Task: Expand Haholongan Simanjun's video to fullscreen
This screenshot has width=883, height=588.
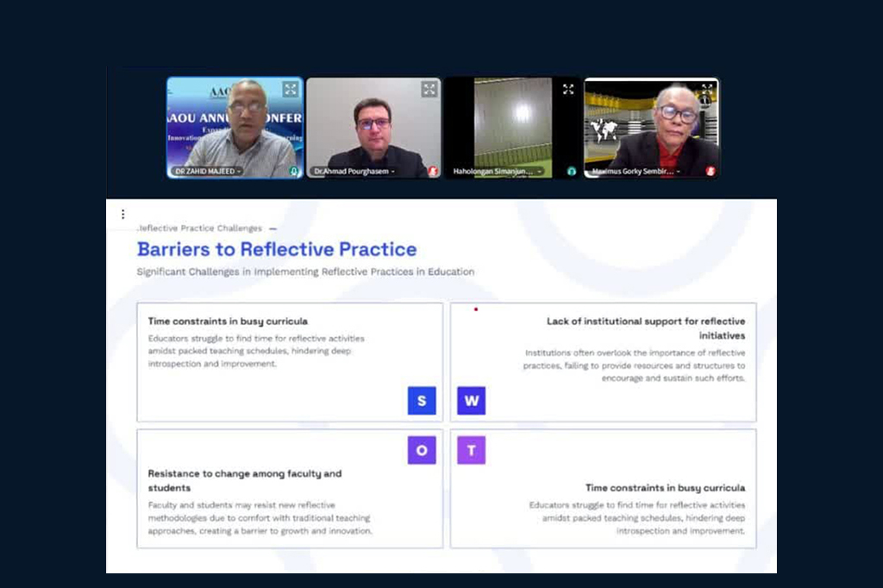Action: 568,89
